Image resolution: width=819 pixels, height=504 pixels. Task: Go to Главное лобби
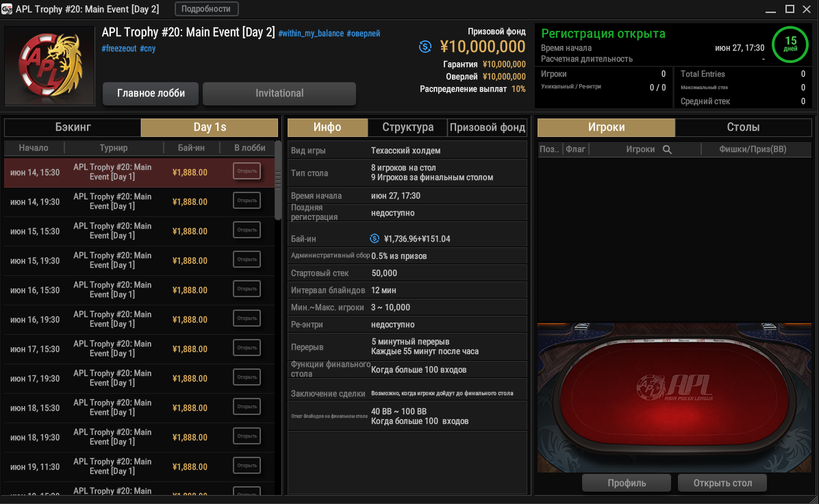(x=151, y=94)
